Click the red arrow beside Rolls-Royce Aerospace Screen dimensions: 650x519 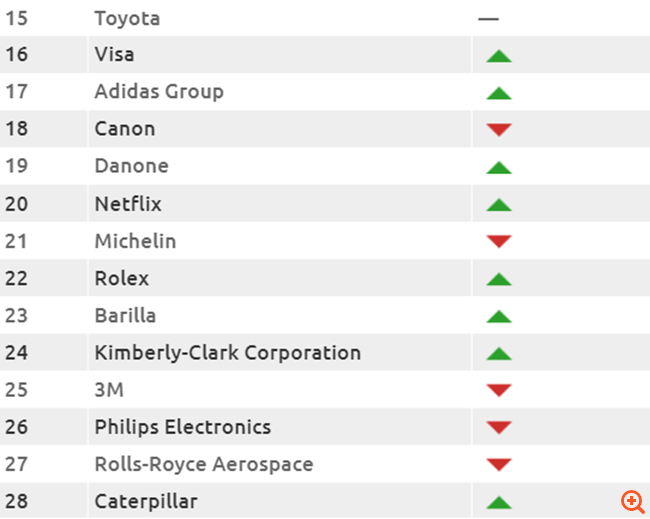pos(498,465)
